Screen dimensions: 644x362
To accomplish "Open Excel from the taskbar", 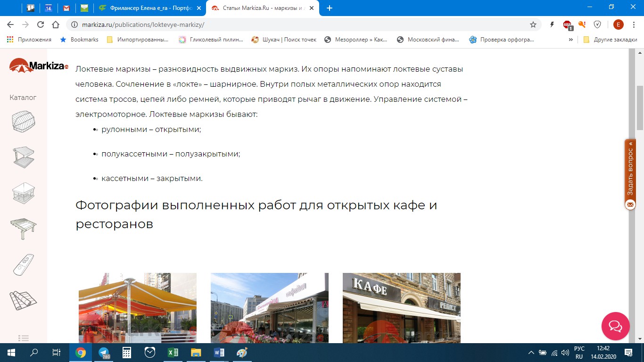I will [x=173, y=353].
